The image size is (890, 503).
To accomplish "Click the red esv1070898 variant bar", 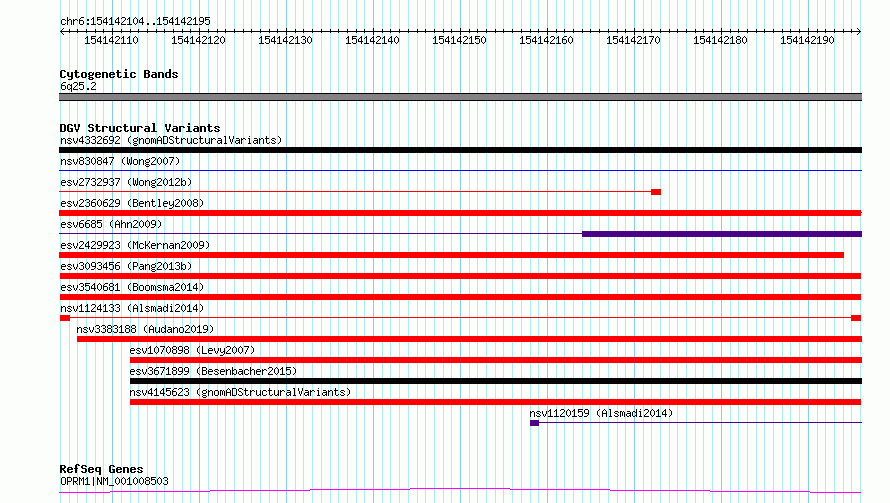I will [496, 360].
